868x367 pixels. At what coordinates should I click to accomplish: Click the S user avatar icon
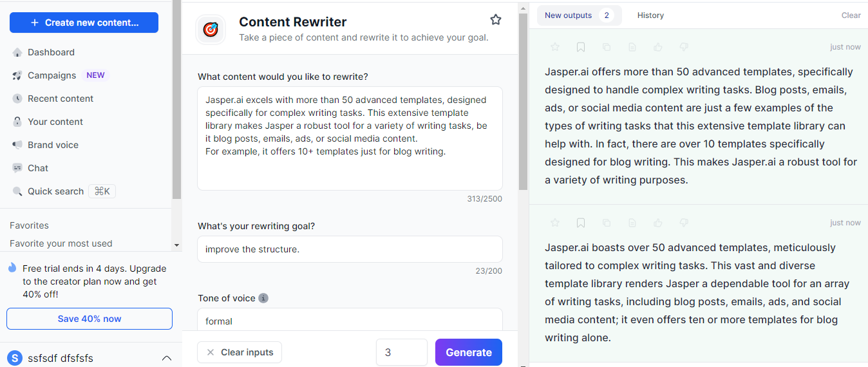(14, 358)
